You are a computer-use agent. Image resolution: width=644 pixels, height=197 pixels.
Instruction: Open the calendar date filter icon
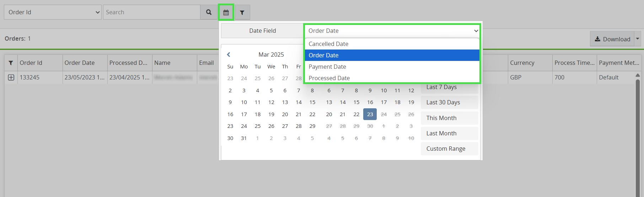point(226,12)
